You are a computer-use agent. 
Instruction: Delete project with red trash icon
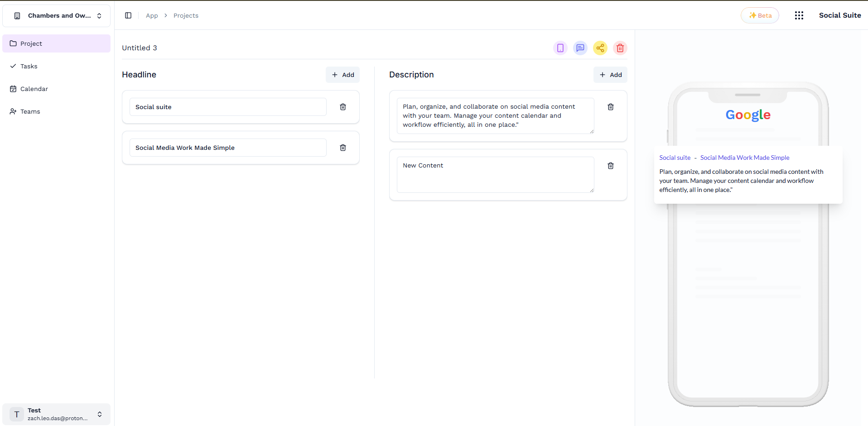click(x=620, y=48)
